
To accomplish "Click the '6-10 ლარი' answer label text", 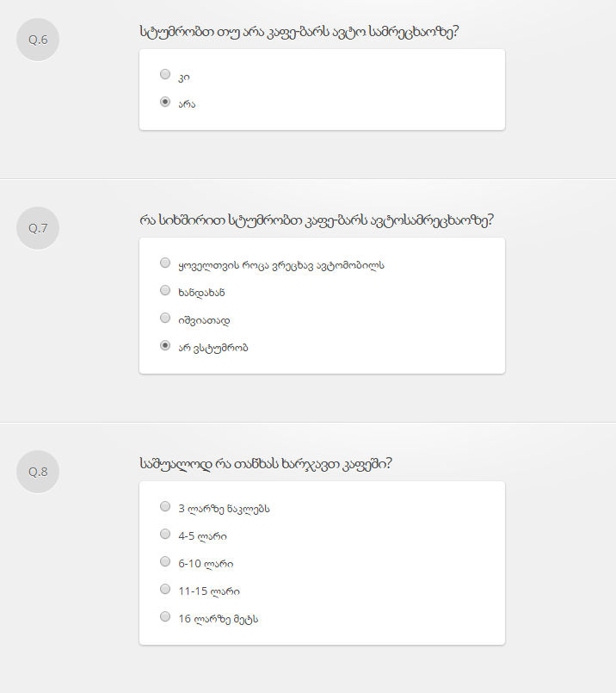I will (x=206, y=564).
